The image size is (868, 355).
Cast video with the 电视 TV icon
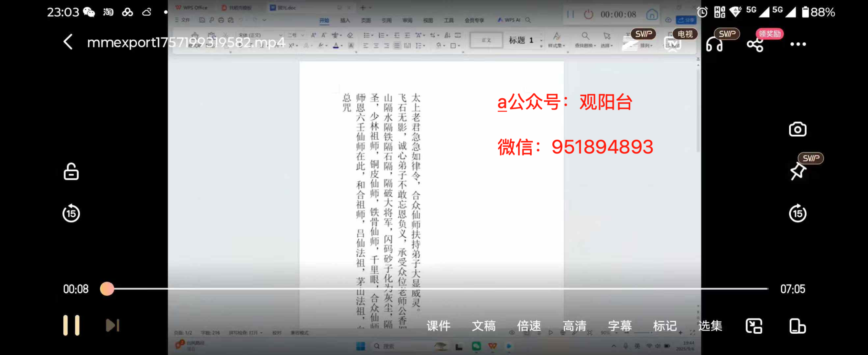(x=673, y=43)
